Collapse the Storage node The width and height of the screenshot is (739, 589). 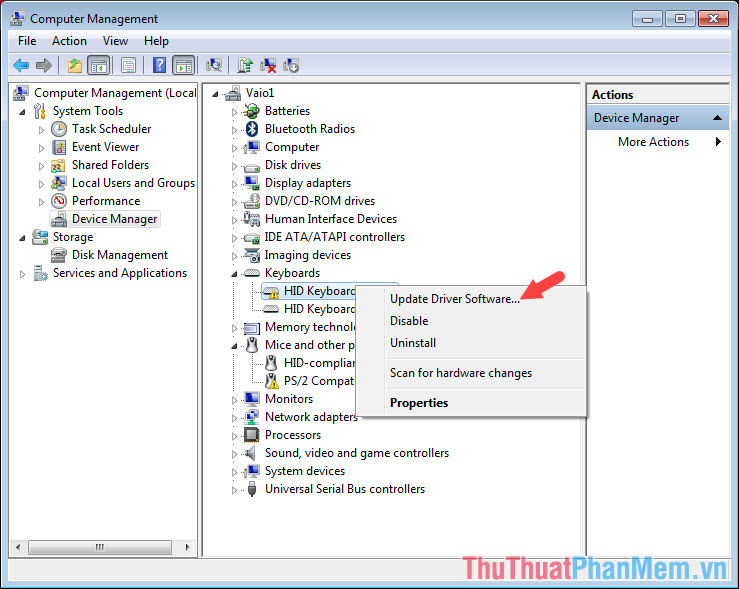point(23,238)
